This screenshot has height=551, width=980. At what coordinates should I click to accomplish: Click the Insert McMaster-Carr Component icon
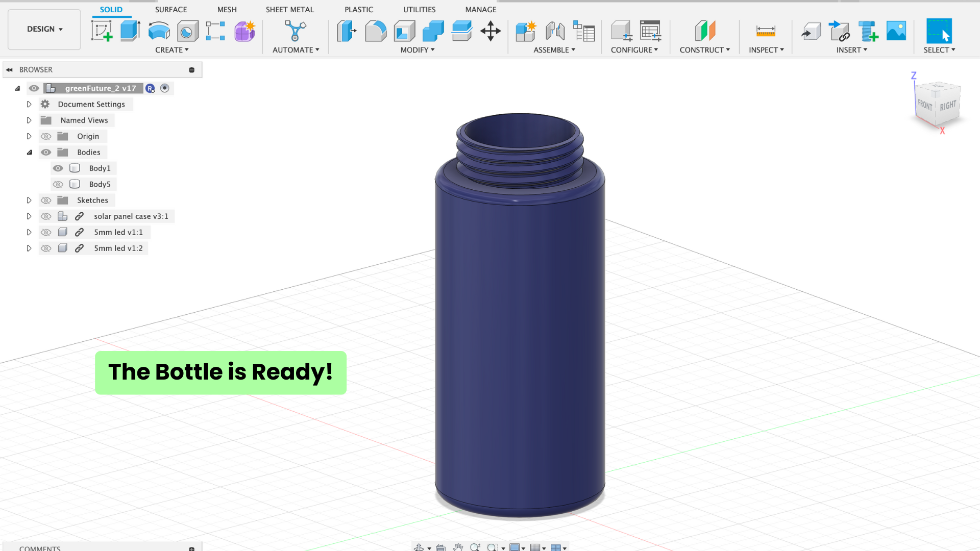click(x=868, y=31)
